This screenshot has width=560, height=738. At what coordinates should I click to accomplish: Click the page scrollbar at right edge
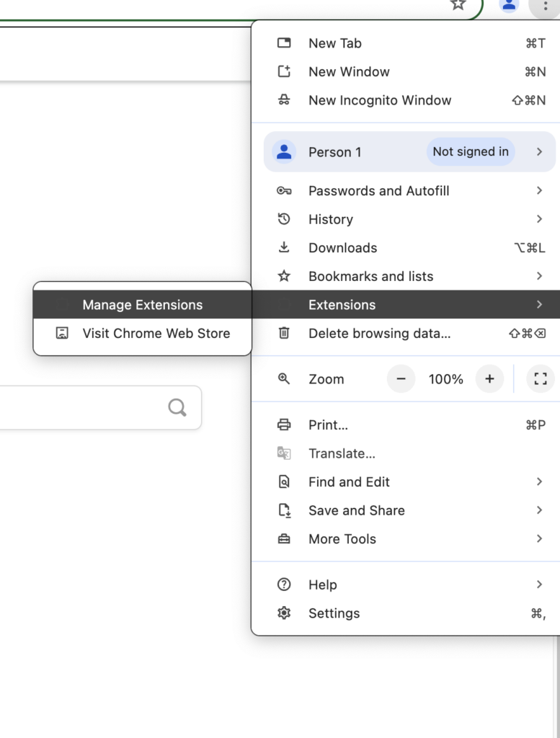(556, 687)
